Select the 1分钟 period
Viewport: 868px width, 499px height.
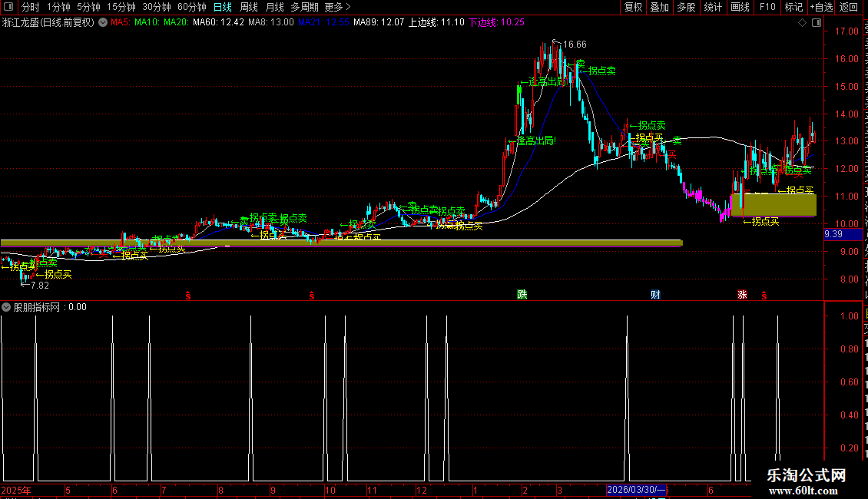(x=58, y=7)
